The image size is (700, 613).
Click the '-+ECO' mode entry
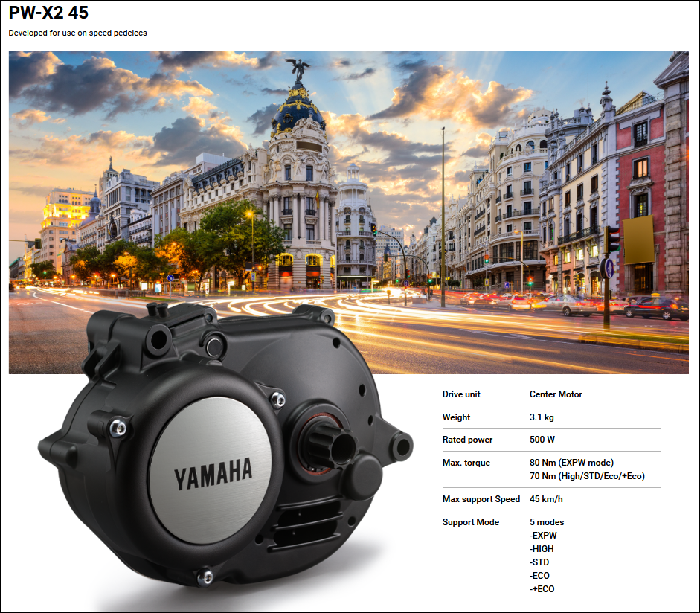coord(542,589)
